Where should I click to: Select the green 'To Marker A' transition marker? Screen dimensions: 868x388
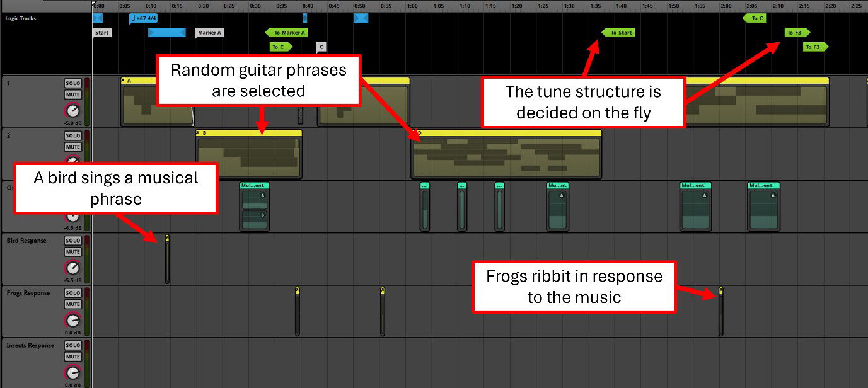pyautogui.click(x=287, y=33)
